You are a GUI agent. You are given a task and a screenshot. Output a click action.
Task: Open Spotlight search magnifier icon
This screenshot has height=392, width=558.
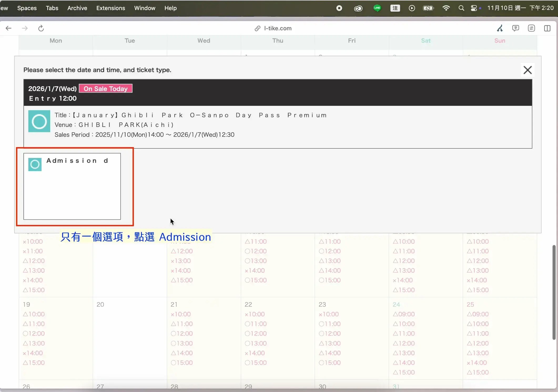coord(461,8)
